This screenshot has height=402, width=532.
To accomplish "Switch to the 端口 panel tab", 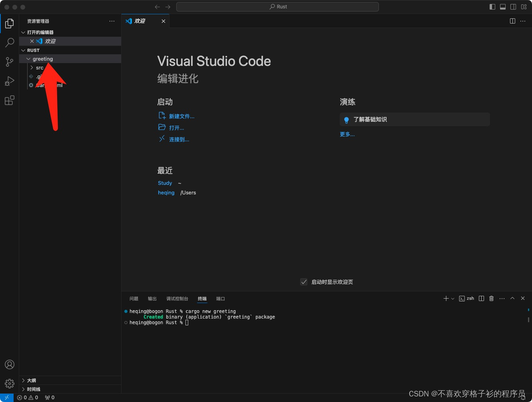I will point(221,299).
